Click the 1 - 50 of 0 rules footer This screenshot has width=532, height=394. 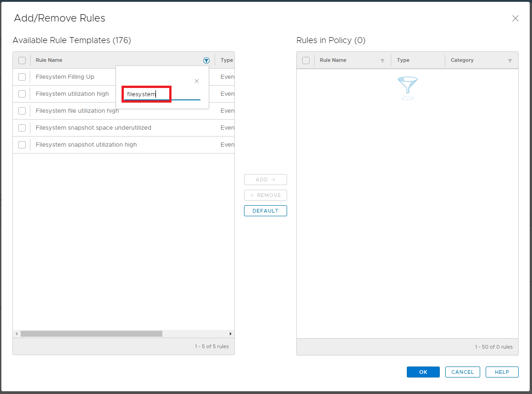(493, 347)
